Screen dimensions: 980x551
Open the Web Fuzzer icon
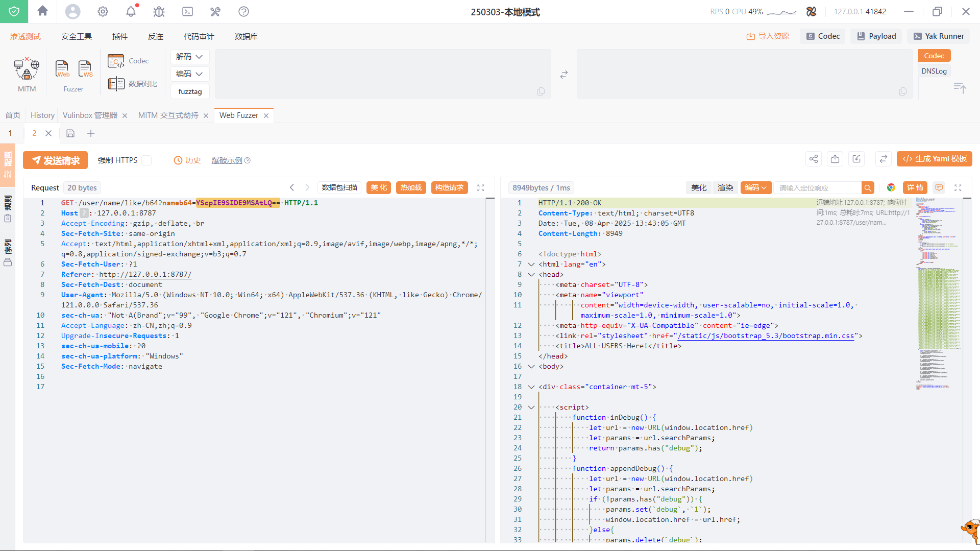62,69
